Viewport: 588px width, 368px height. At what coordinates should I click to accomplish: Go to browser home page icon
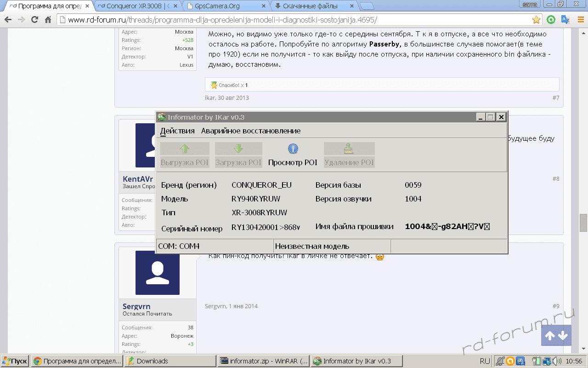point(48,20)
